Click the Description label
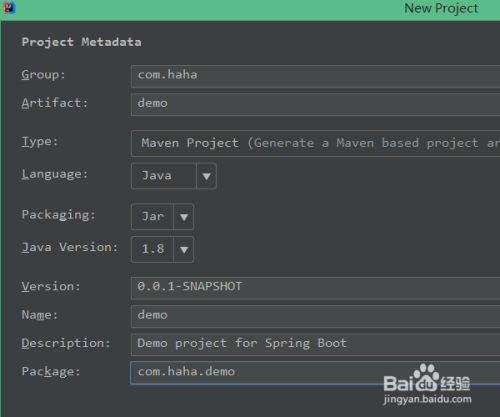This screenshot has width=500, height=417. coord(66,343)
